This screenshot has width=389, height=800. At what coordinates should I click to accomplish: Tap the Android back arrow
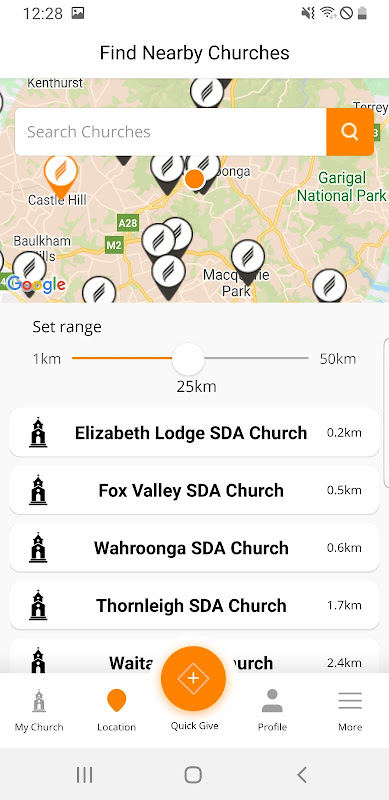coord(302,775)
